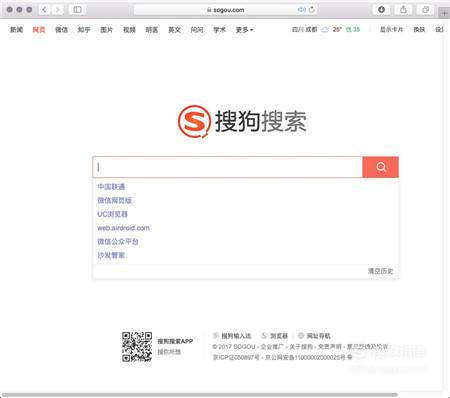This screenshot has height=398, width=450.
Task: Click the Sogou search app QR code
Action: (x=137, y=347)
